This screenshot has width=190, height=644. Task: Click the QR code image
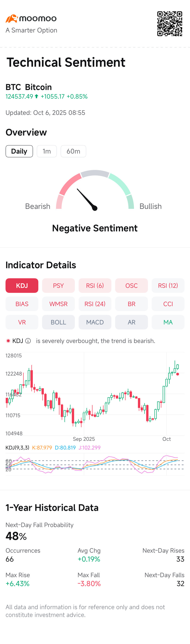[170, 24]
